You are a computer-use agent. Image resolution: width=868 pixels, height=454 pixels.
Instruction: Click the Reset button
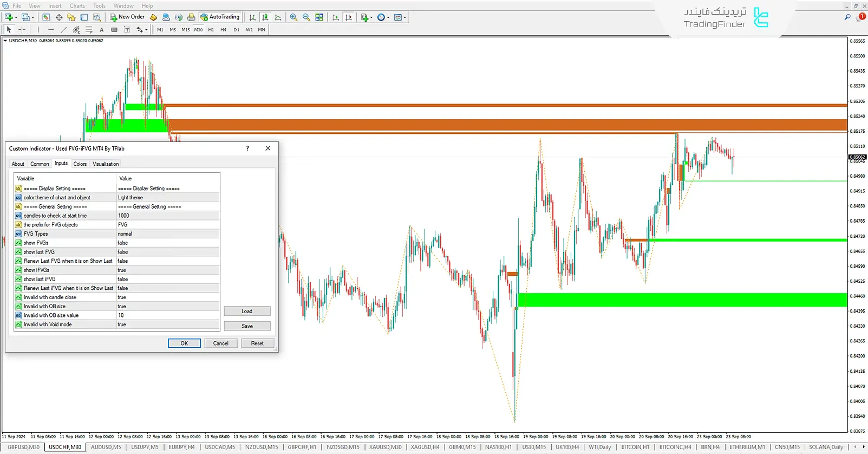point(257,343)
